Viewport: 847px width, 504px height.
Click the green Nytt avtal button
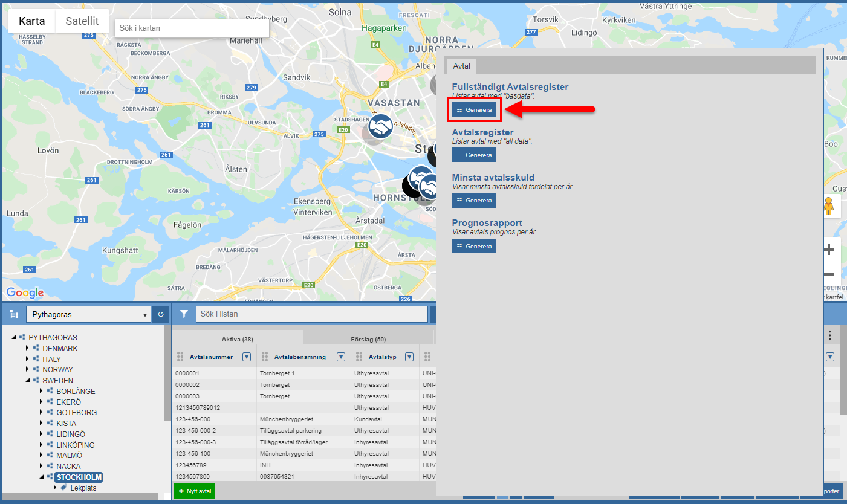(195, 491)
